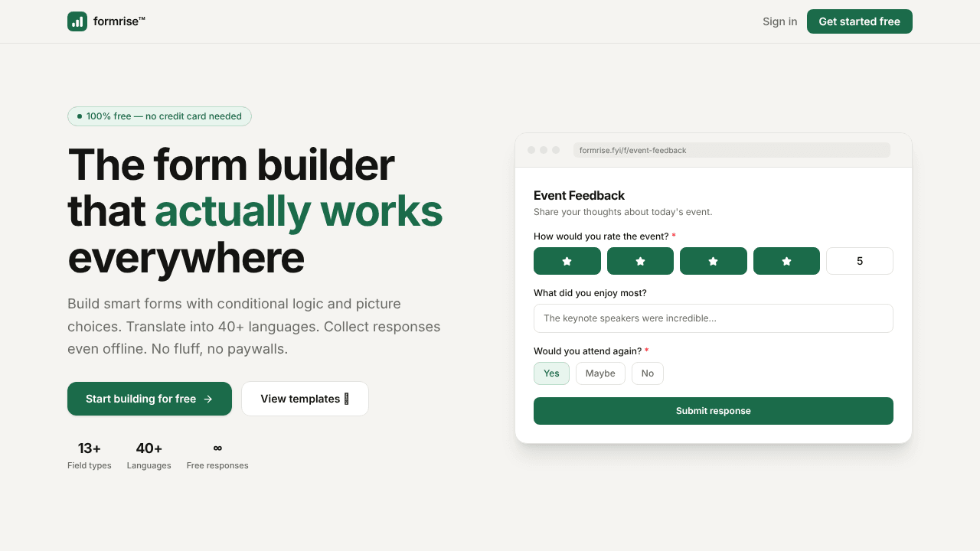Click the 100% free badge

(x=159, y=116)
